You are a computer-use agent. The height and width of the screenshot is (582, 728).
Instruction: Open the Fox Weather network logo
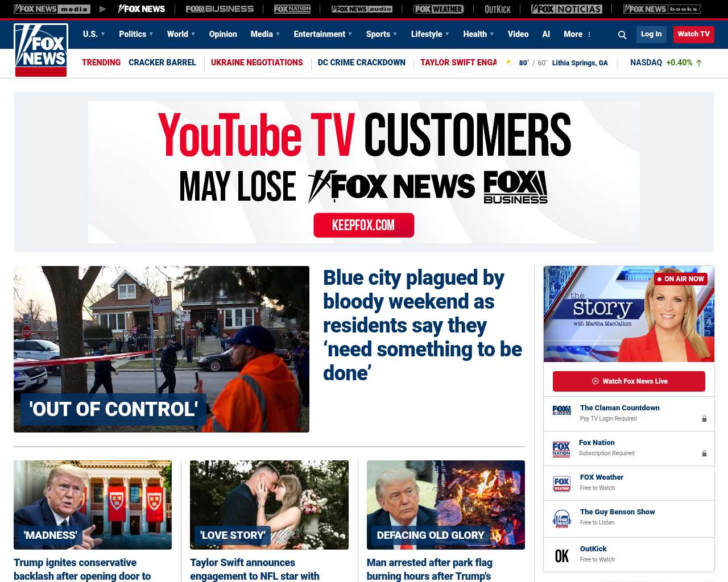tap(439, 9)
